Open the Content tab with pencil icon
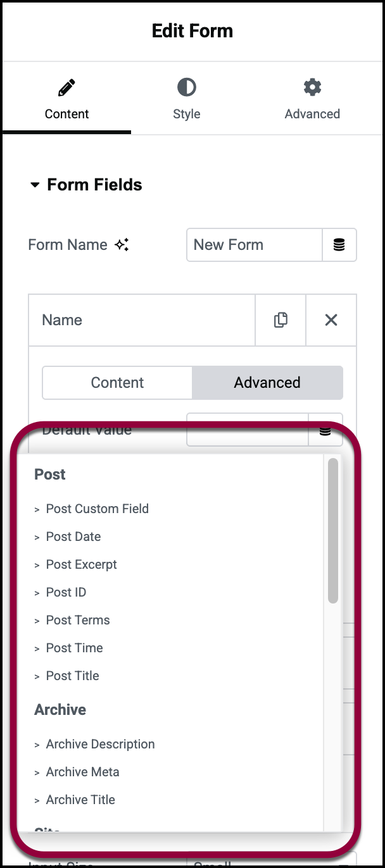Viewport: 385px width, 868px height. pyautogui.click(x=66, y=99)
